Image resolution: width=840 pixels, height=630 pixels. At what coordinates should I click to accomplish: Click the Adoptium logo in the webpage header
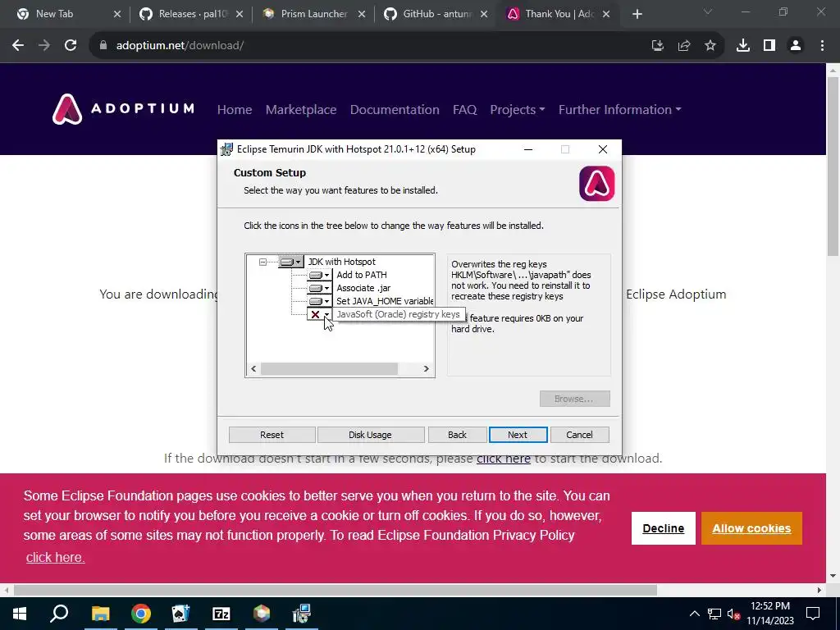coord(123,109)
